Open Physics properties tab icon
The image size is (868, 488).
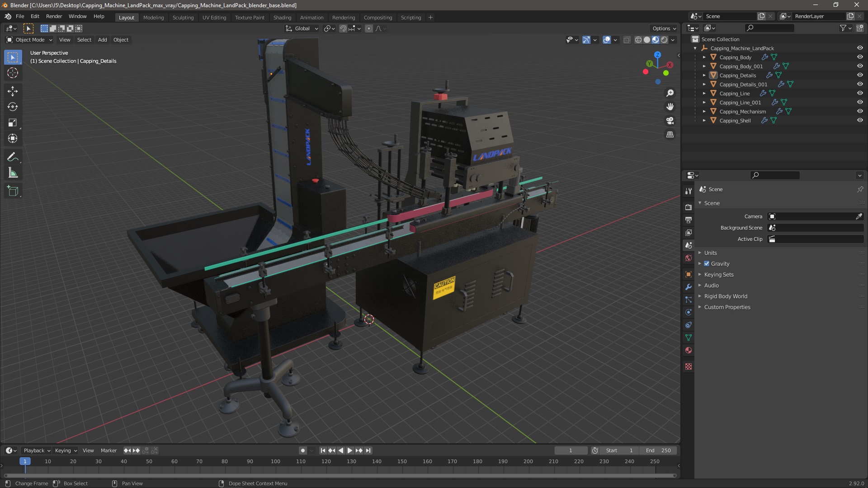coord(689,312)
